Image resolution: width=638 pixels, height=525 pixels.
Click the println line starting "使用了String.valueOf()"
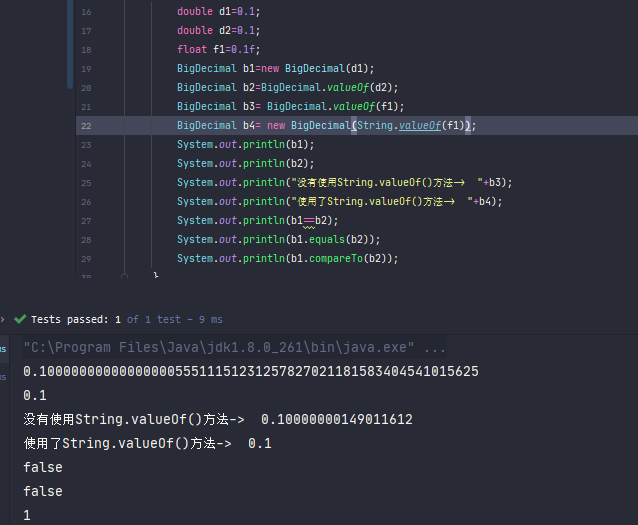click(340, 201)
